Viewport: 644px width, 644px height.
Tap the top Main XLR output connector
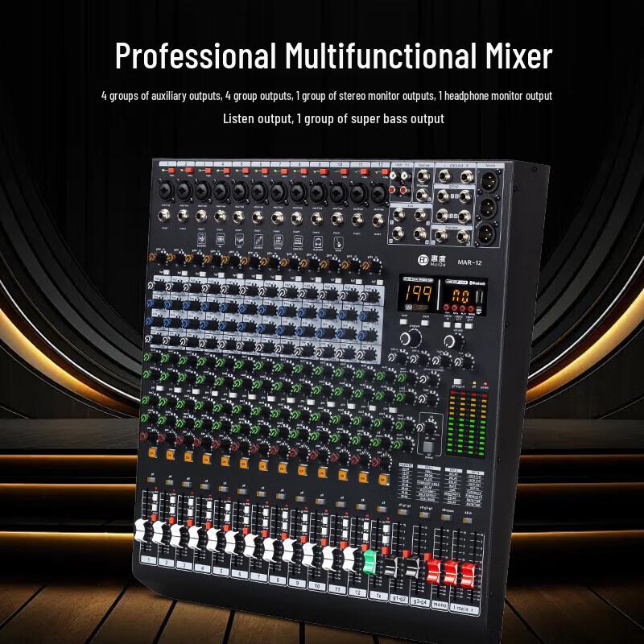489,182
